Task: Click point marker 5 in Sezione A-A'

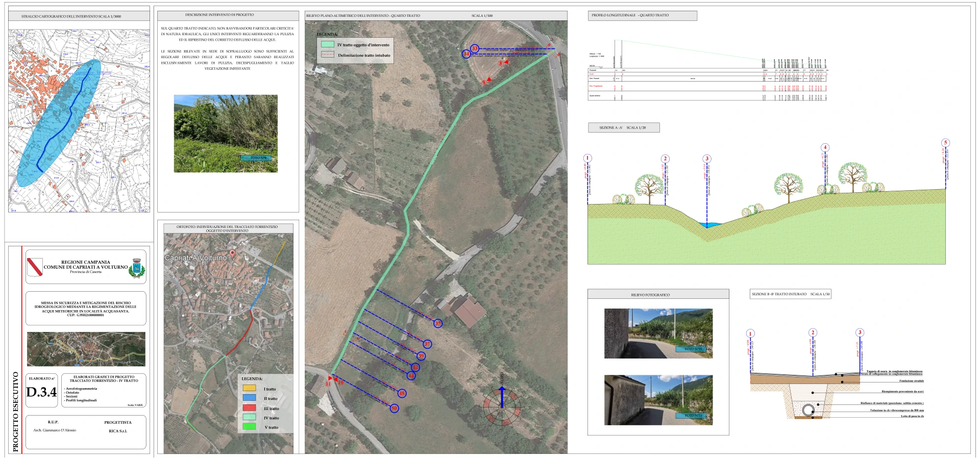Action: pyautogui.click(x=945, y=143)
